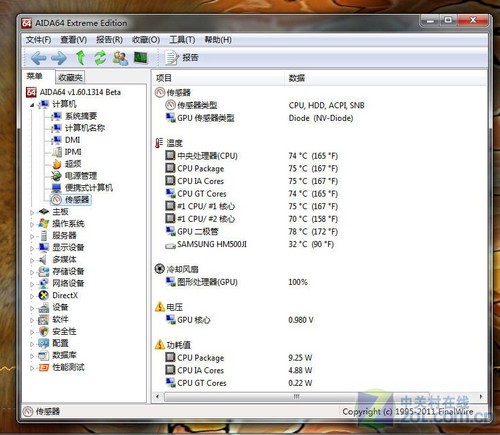This screenshot has height=435, width=500.
Task: Click the green monitor diagnostics icon
Action: (140, 58)
